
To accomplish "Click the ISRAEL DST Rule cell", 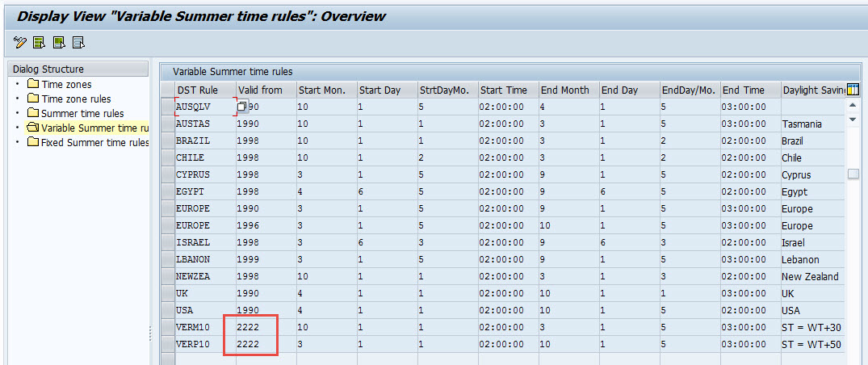I will click(205, 242).
